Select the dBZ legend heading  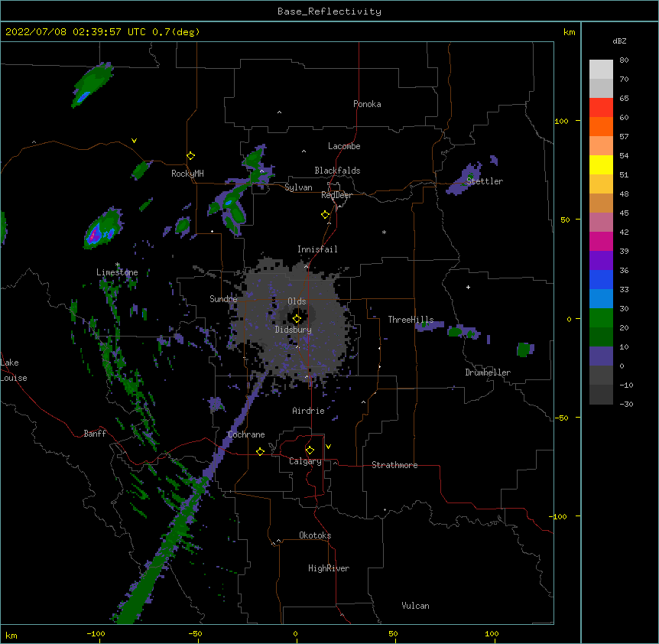[x=619, y=41]
